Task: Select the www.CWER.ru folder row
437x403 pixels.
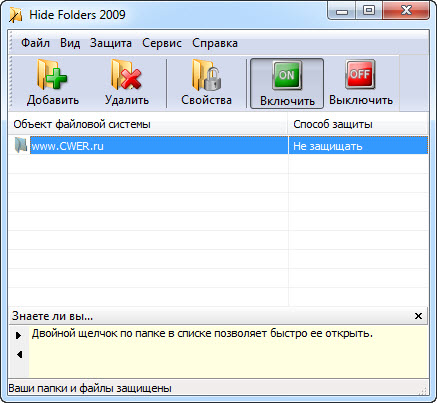Action: [218, 145]
